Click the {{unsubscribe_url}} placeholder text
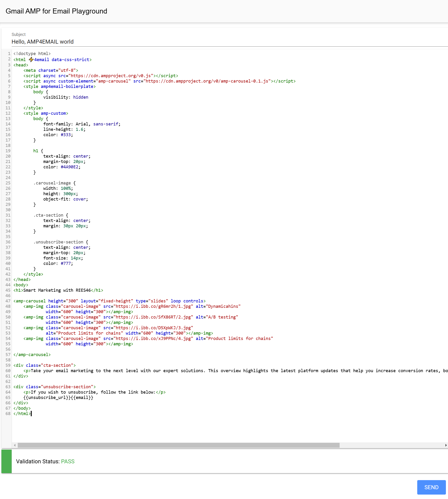The height and width of the screenshot is (499, 448). click(x=41, y=397)
